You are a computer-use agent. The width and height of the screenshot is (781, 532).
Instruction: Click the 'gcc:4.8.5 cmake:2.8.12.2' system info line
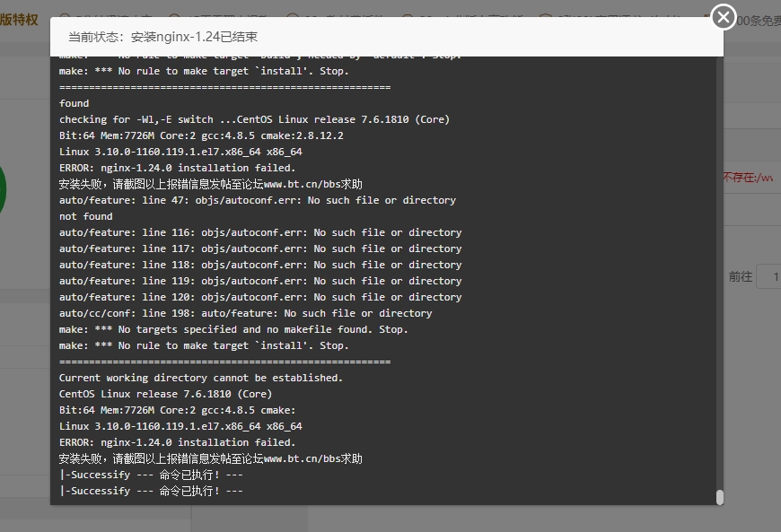click(201, 135)
